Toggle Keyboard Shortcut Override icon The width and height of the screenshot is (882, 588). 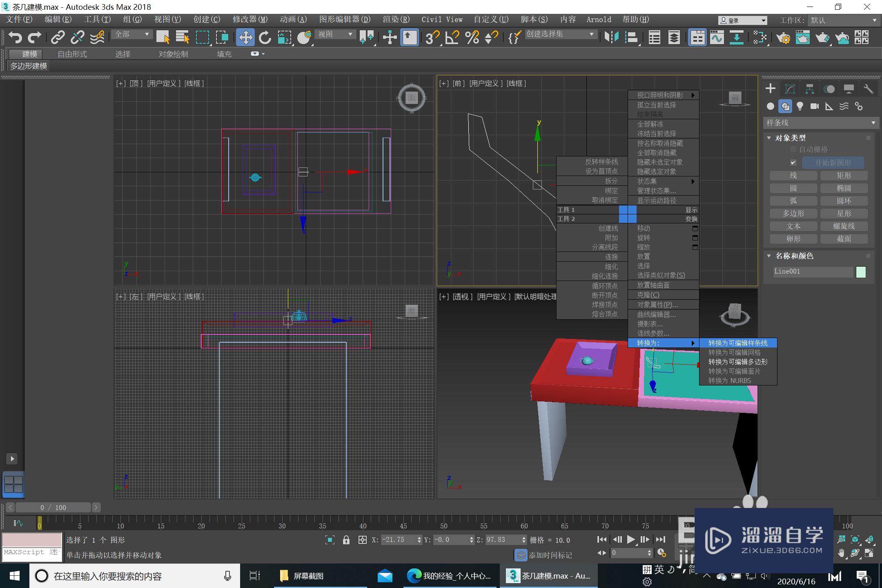click(x=409, y=38)
